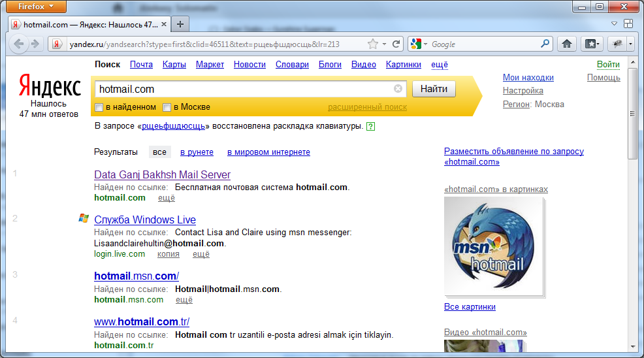The height and width of the screenshot is (358, 644).
Task: Click the magnifier in the Google search box
Action: click(x=545, y=44)
